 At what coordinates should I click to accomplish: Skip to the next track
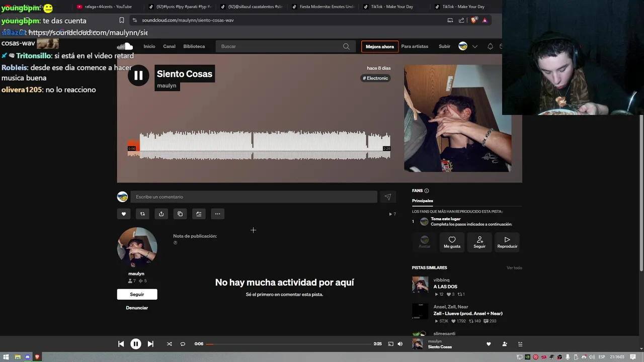coord(150,344)
